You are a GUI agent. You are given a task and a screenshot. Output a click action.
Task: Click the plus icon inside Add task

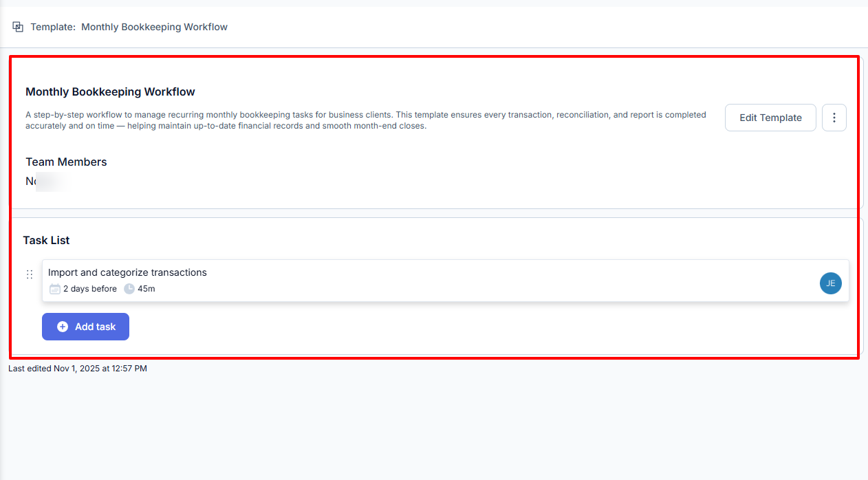point(62,327)
